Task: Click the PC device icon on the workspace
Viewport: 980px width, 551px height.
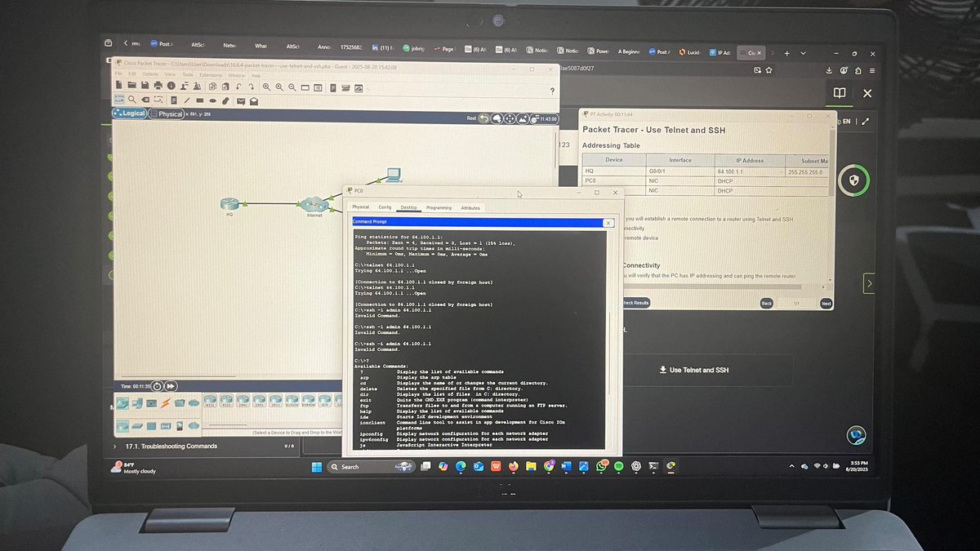Action: click(x=393, y=174)
